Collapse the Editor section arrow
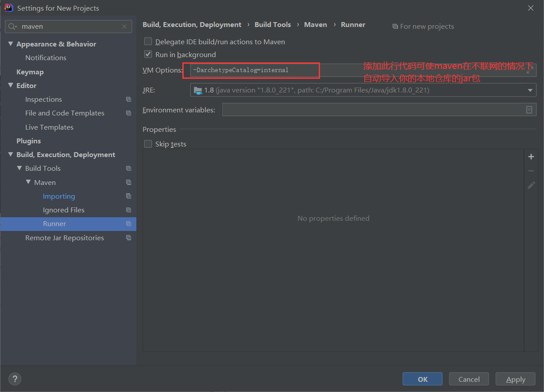Screen dimensions: 544x392 11,86
